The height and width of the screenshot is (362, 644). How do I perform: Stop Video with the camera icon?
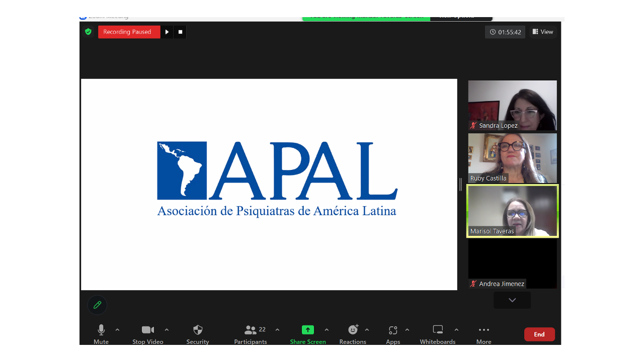tap(148, 334)
